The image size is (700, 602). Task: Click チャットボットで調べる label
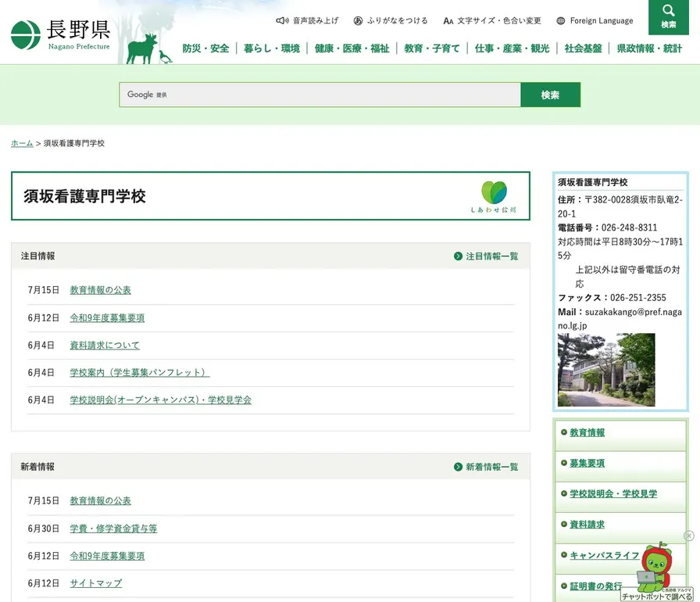(657, 597)
